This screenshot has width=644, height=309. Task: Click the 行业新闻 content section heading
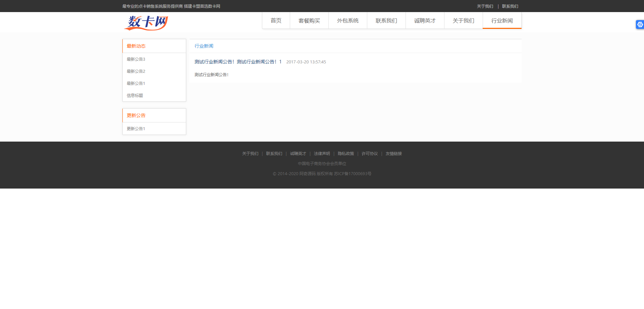pos(204,46)
